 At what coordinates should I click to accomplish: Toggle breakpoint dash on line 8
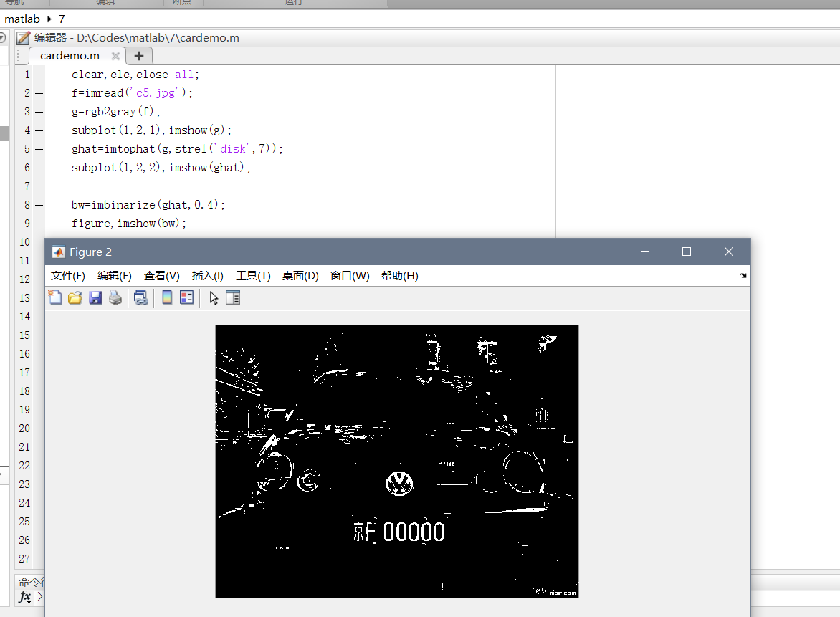tap(39, 205)
